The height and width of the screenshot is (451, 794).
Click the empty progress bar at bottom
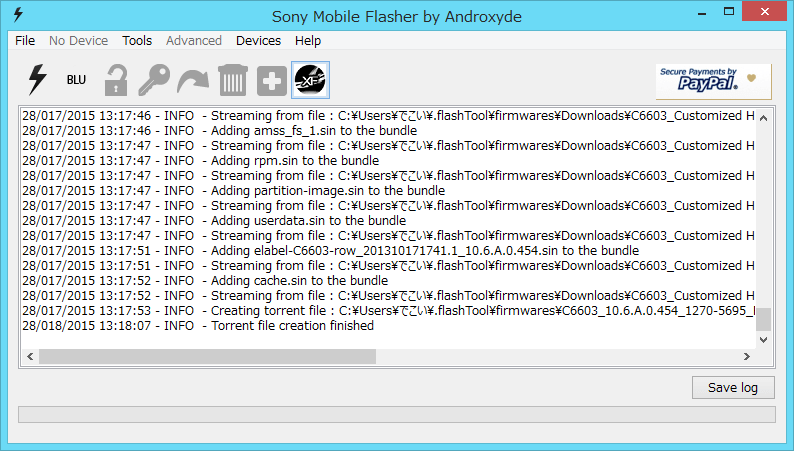click(x=397, y=414)
